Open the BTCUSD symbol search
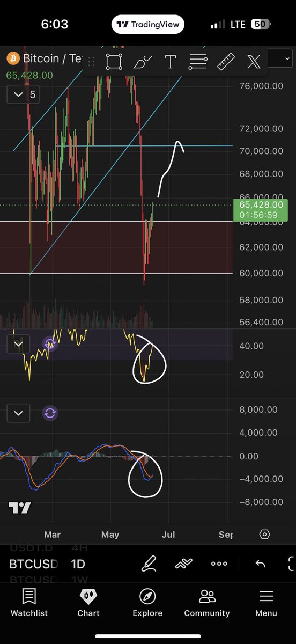The height and width of the screenshot is (644, 296). coord(32,564)
